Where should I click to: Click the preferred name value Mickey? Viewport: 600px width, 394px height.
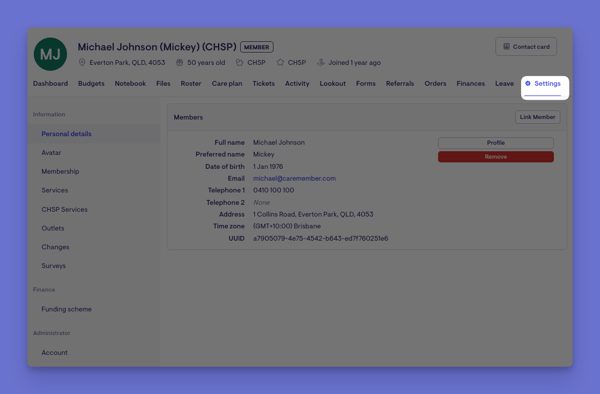tap(264, 154)
